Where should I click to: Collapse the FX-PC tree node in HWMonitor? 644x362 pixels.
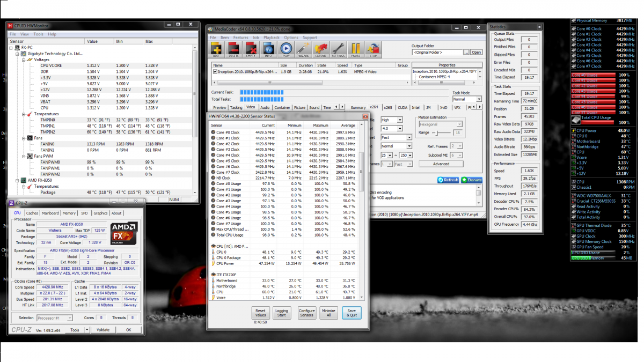tap(11, 48)
